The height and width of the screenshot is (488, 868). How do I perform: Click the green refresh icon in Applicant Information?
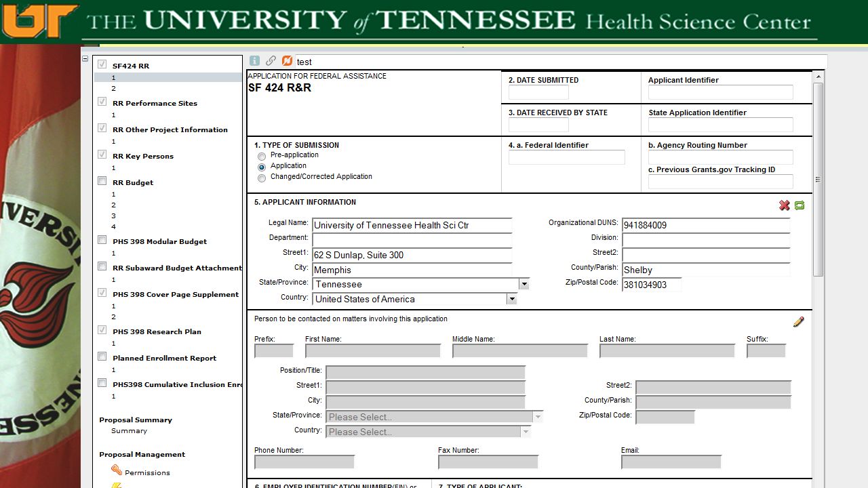tap(800, 205)
